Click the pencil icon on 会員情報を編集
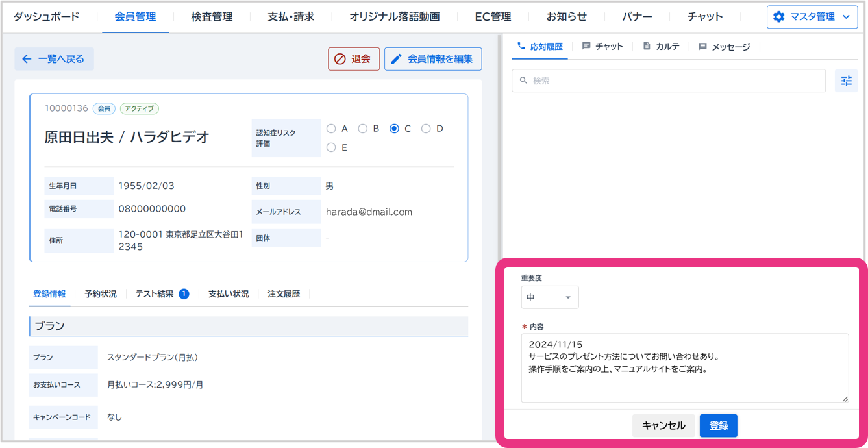 396,59
